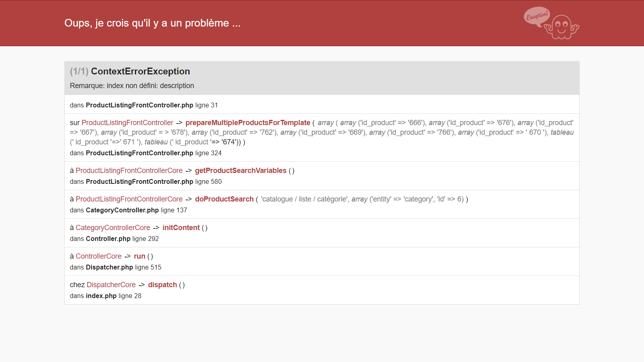Click the CategoryControllerCore class name
644x362 pixels.
[x=113, y=228]
